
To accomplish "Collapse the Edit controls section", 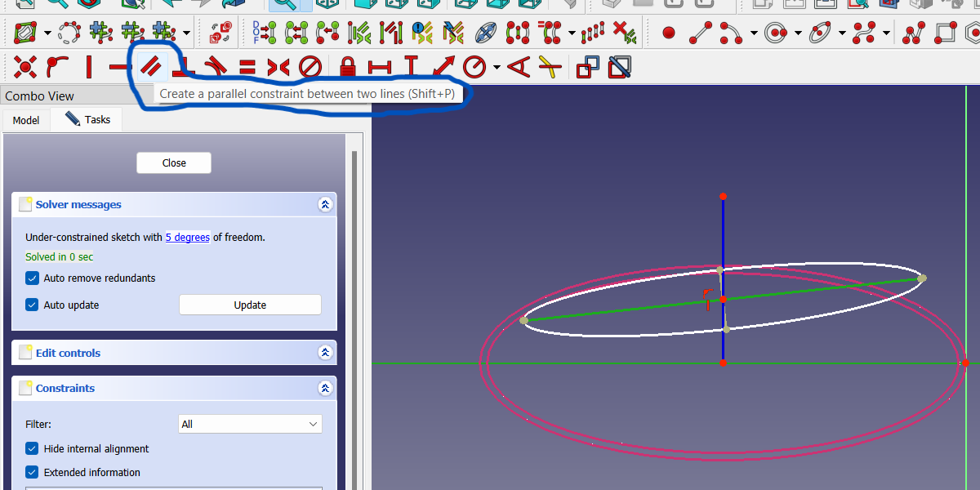I will (325, 352).
